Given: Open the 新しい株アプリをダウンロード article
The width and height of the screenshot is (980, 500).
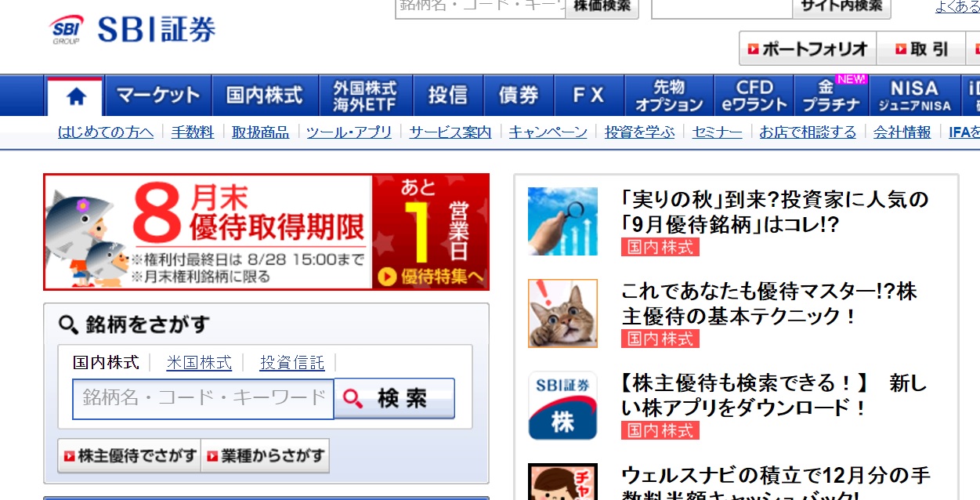Looking at the screenshot, I should pos(774,396).
